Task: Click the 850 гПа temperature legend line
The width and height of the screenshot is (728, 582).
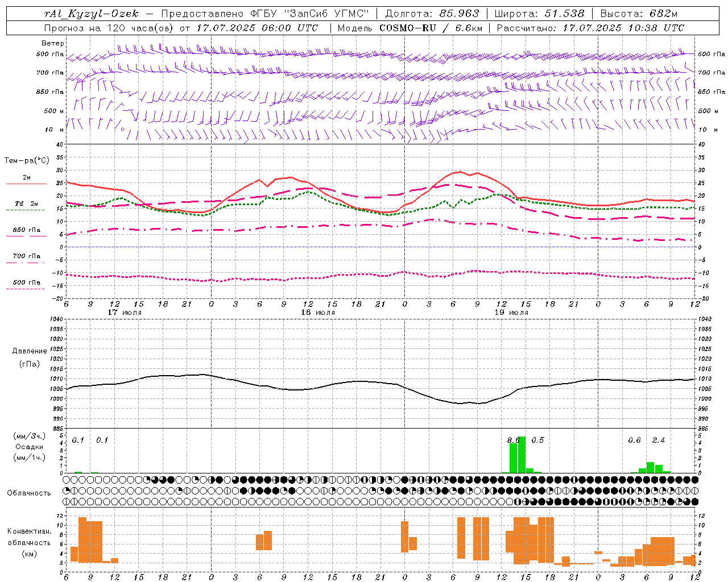Action: (25, 236)
